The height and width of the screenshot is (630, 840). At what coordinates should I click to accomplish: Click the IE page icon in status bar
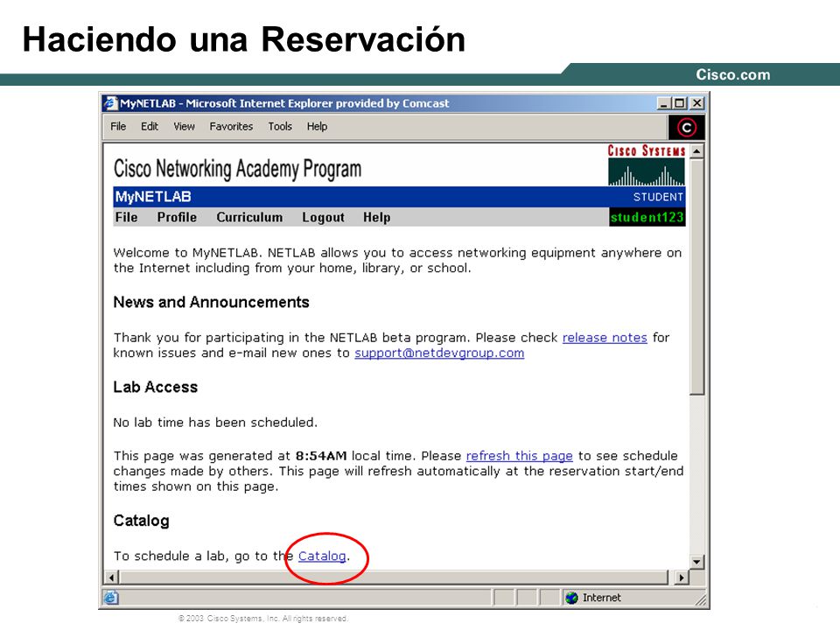111,598
